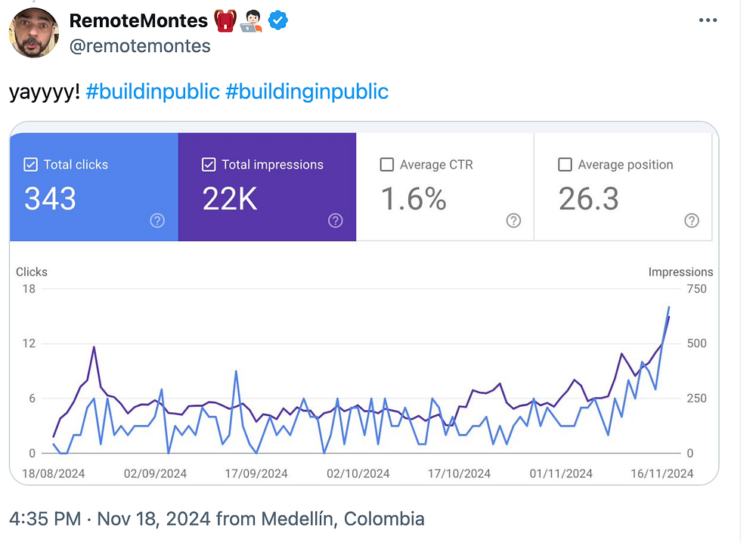Select the Average CTR metric card

pos(445,188)
